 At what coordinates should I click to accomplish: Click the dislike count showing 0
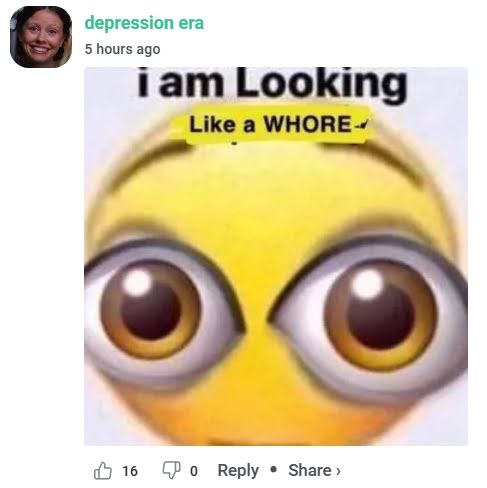[x=194, y=471]
